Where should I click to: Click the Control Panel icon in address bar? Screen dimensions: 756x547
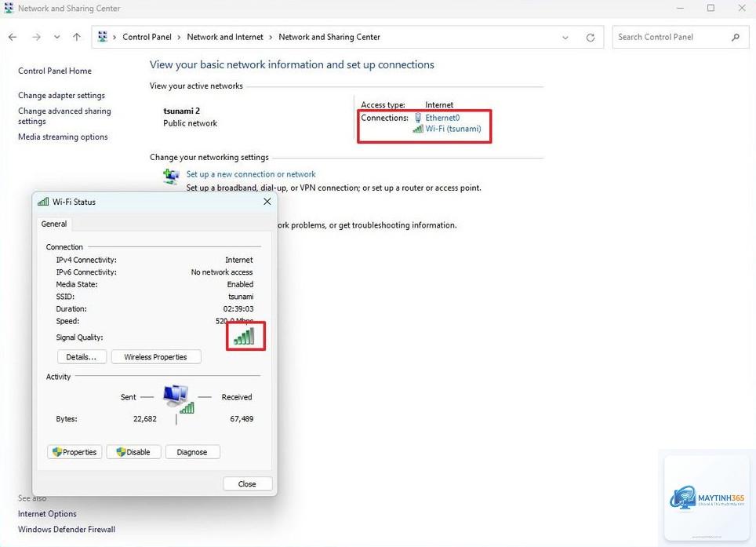pyautogui.click(x=102, y=37)
